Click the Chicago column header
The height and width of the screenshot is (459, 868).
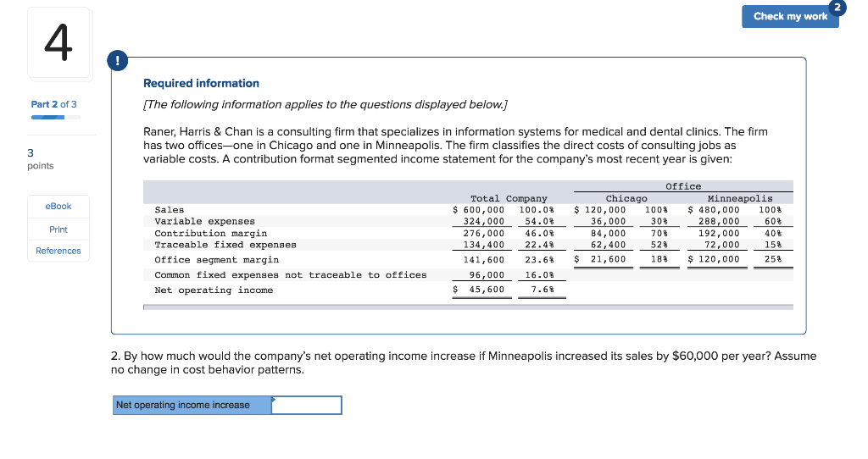[626, 198]
